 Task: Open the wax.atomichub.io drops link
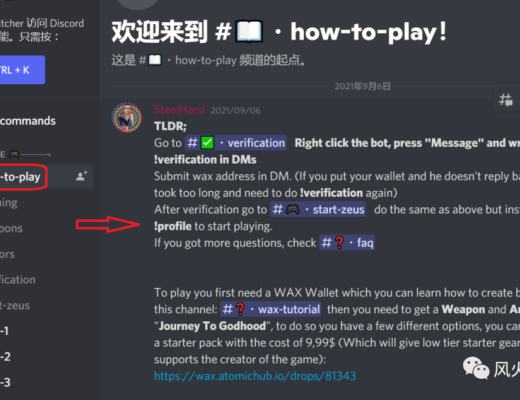tap(255, 376)
